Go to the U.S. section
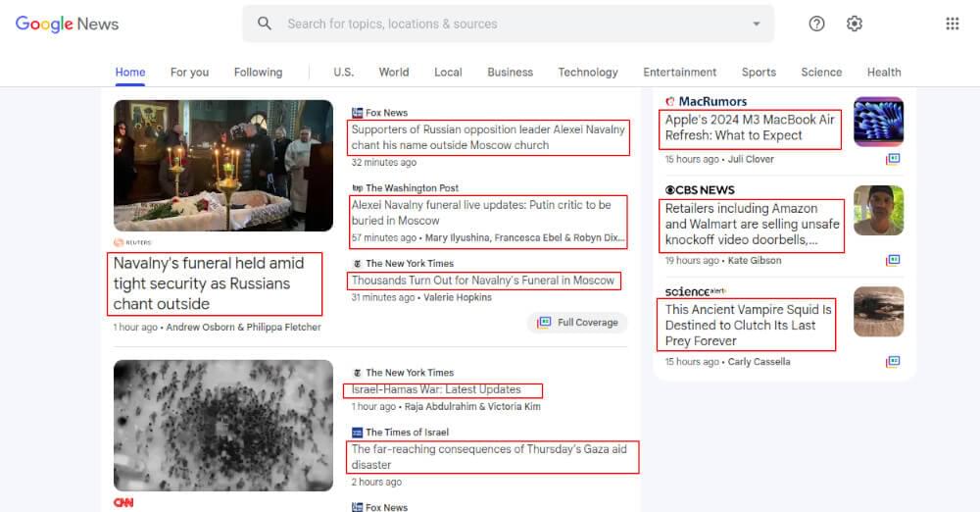The width and height of the screenshot is (980, 512). pos(343,72)
